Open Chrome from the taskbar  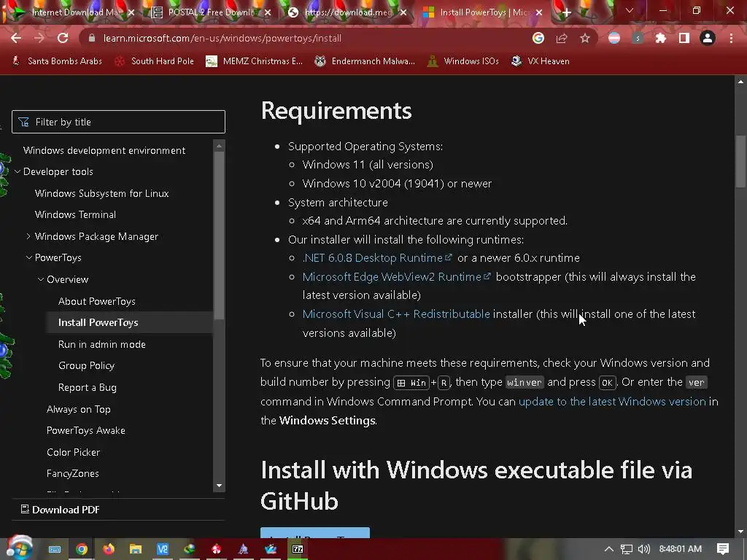(82, 549)
